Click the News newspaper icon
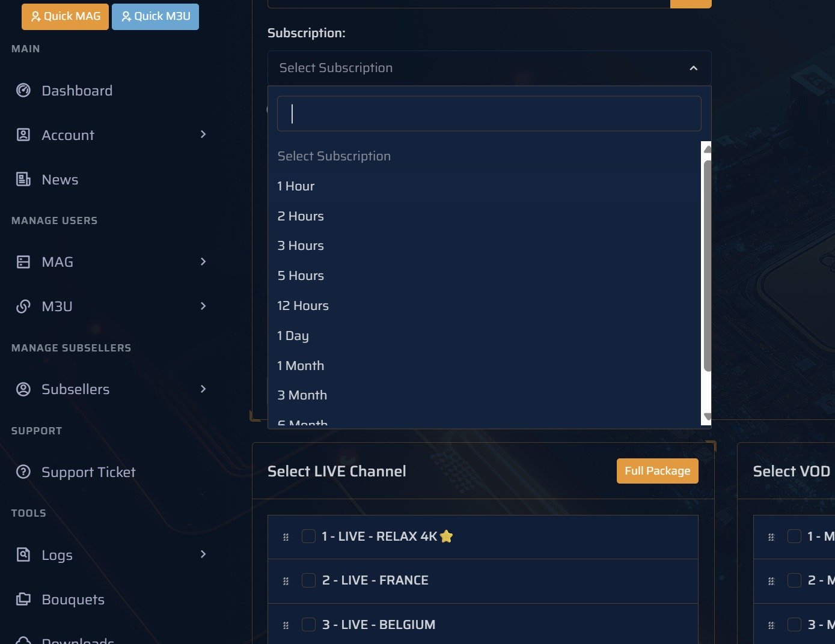This screenshot has width=835, height=644. point(23,180)
